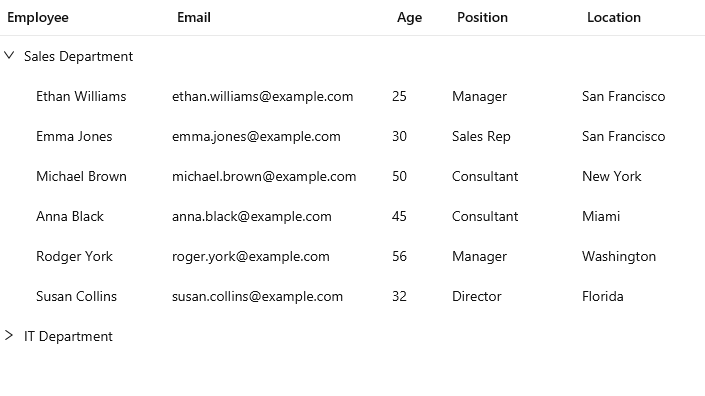Sort by the Age column header
Image resolution: width=705 pixels, height=396 pixels.
point(409,18)
